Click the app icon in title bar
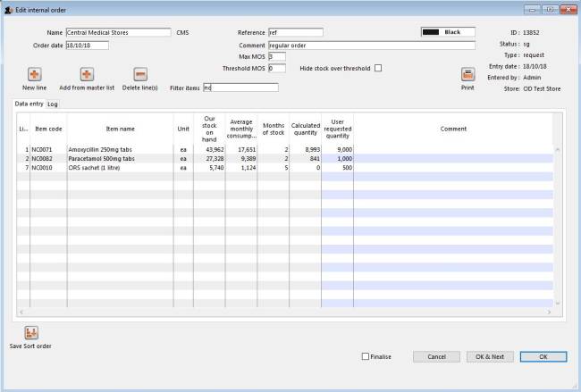Screen dimensions: 581x392 (9, 8)
